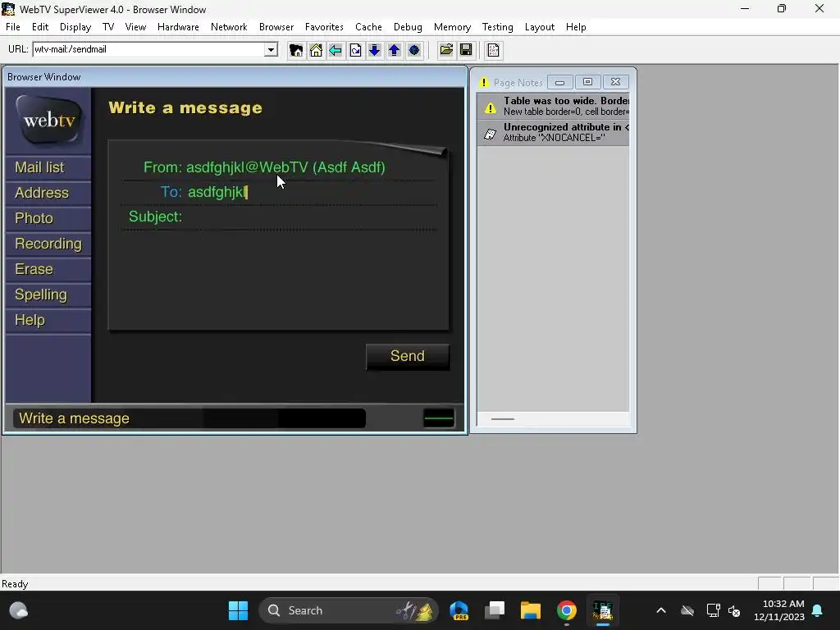840x630 pixels.
Task: Click Erase in the WebTV sidebar
Action: (48, 269)
